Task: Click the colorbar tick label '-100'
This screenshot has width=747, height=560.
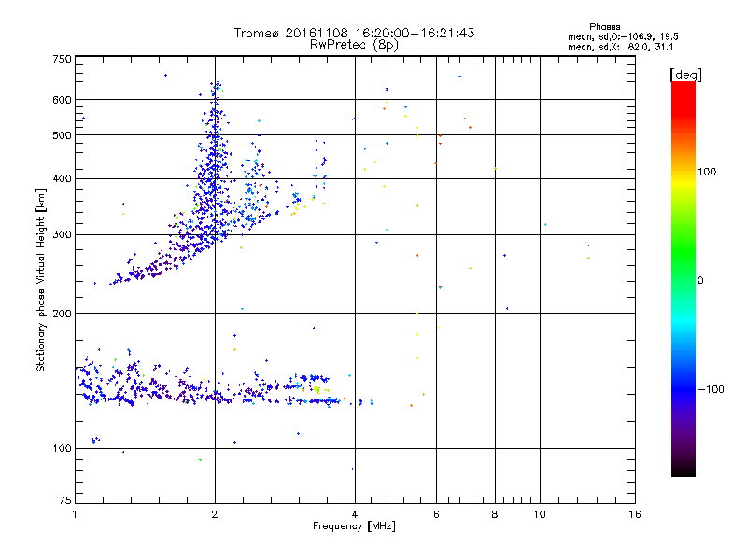Action: 711,389
